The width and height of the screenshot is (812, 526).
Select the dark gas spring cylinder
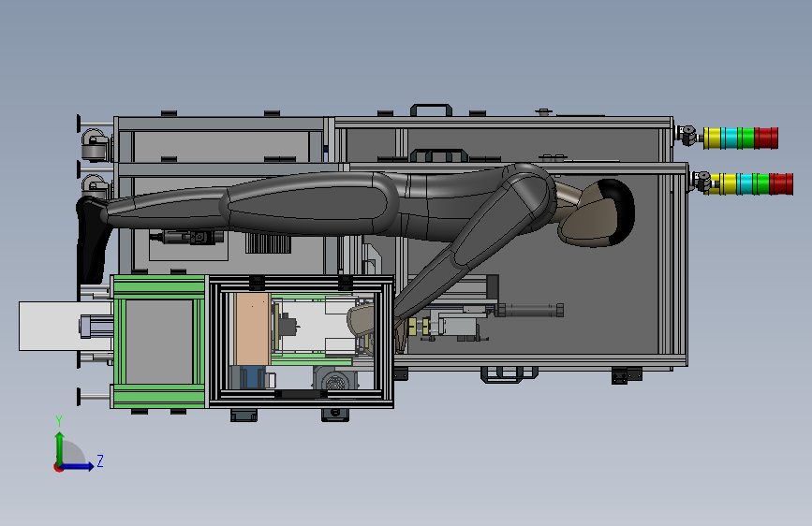click(529, 310)
